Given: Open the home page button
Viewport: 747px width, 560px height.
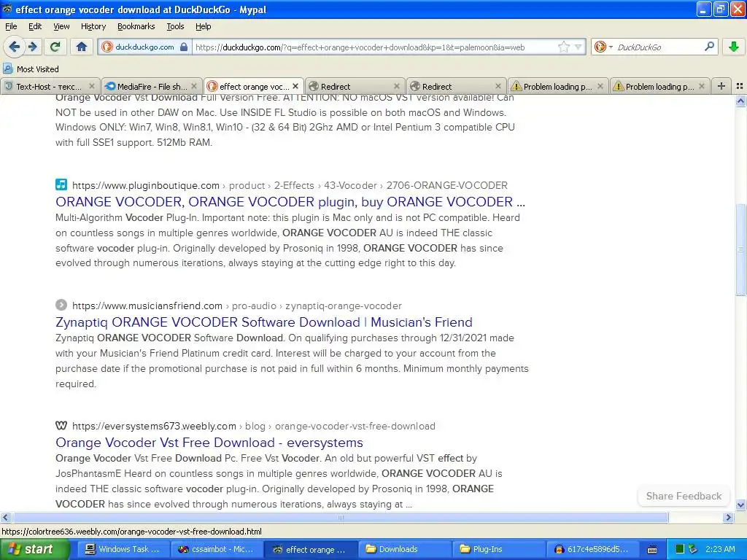Looking at the screenshot, I should pos(82,47).
